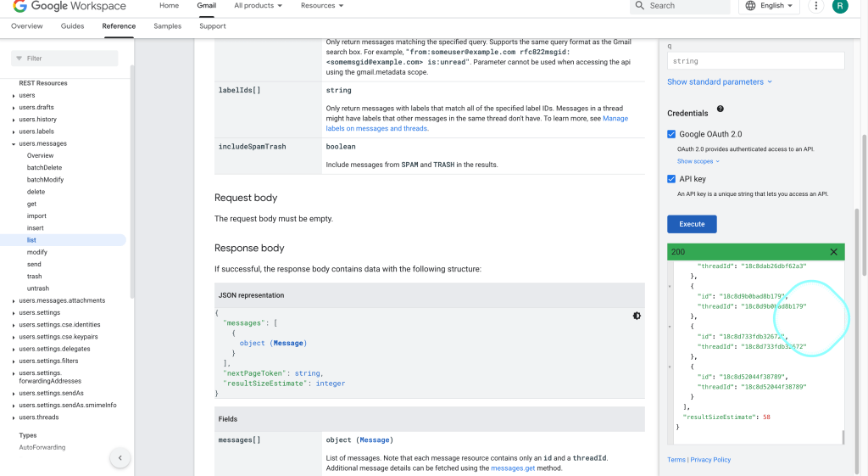Close the 200 response panel
The width and height of the screenshot is (868, 476).
click(x=834, y=252)
